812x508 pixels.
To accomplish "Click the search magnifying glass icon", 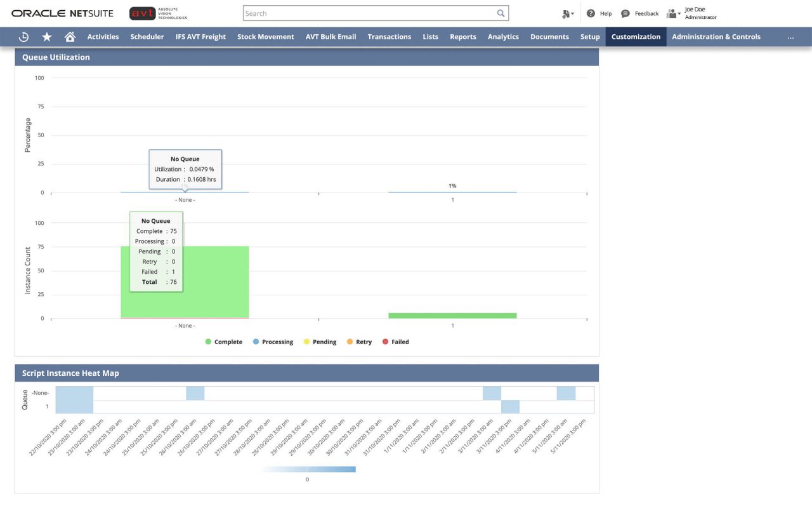I will [501, 13].
